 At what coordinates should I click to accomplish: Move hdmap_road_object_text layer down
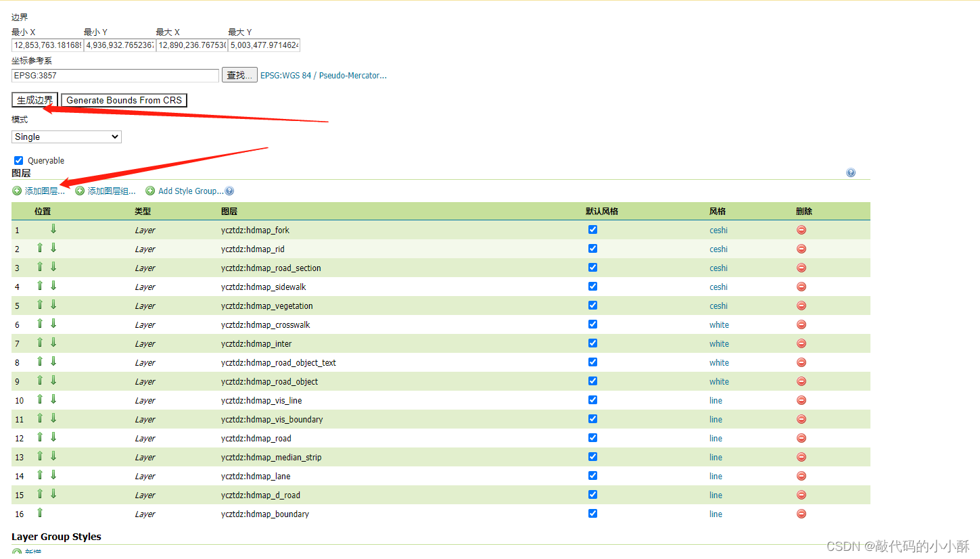[x=53, y=362]
